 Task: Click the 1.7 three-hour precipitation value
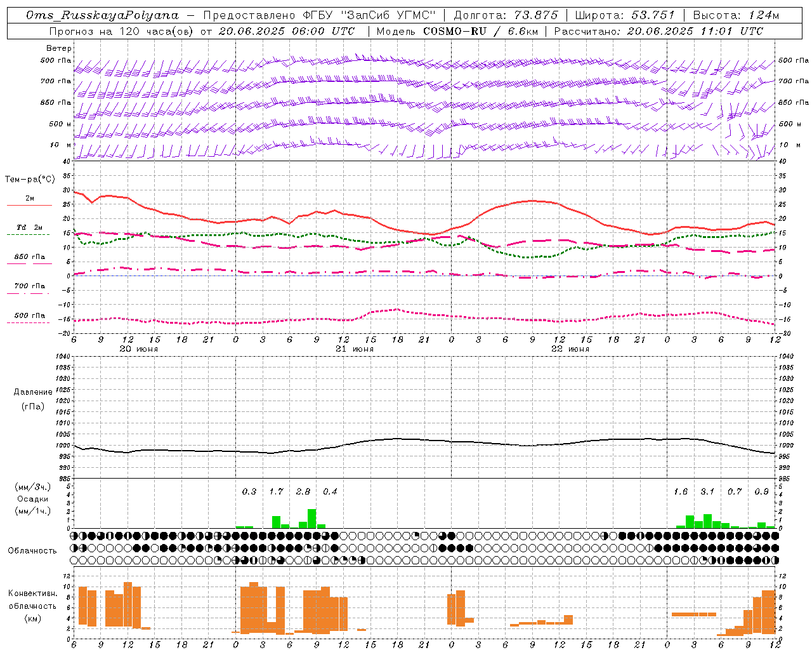[x=276, y=492]
